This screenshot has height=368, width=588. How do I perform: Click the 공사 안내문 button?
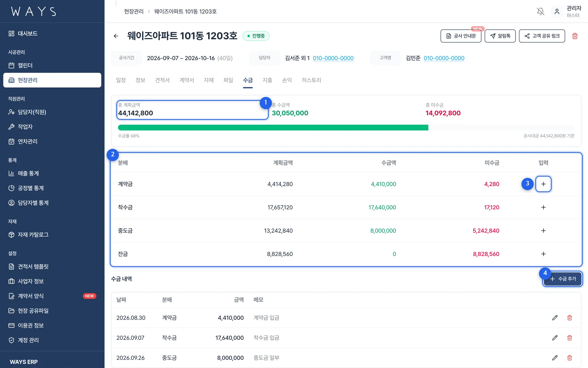[x=461, y=36]
